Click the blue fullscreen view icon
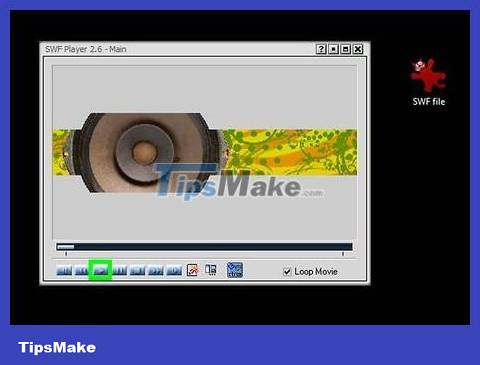 pos(235,270)
